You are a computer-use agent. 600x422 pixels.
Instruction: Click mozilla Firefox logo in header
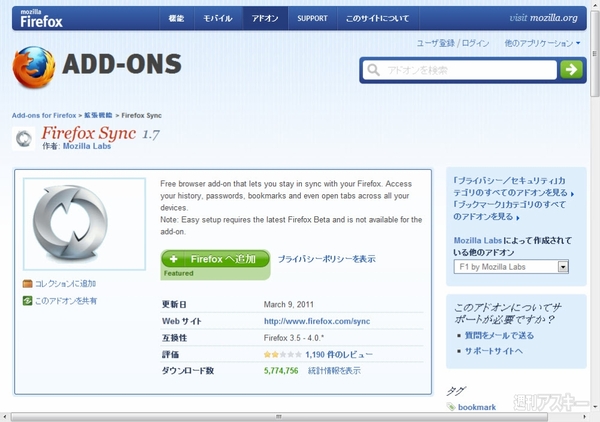click(41, 18)
